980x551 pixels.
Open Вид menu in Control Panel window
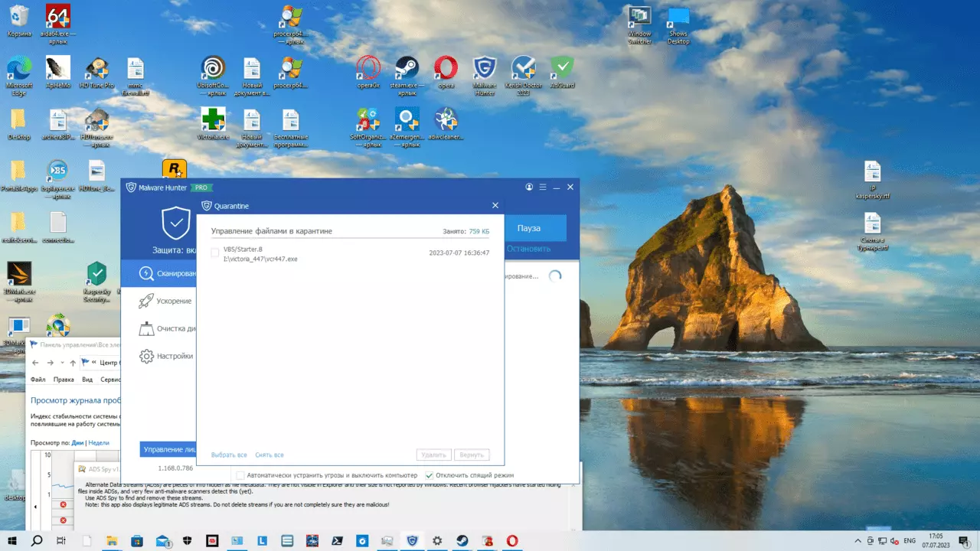click(87, 380)
